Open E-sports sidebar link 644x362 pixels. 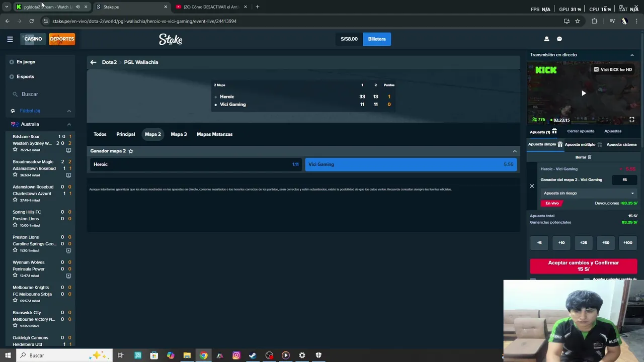[x=25, y=76]
